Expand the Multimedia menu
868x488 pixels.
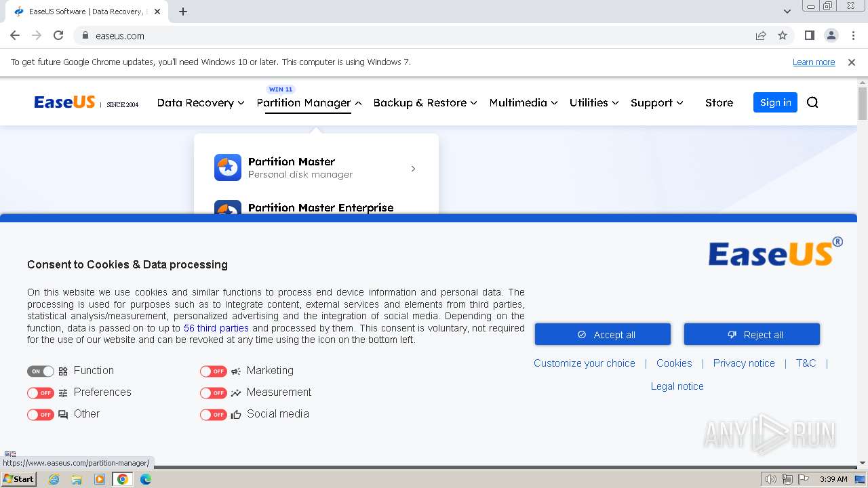[x=524, y=102]
